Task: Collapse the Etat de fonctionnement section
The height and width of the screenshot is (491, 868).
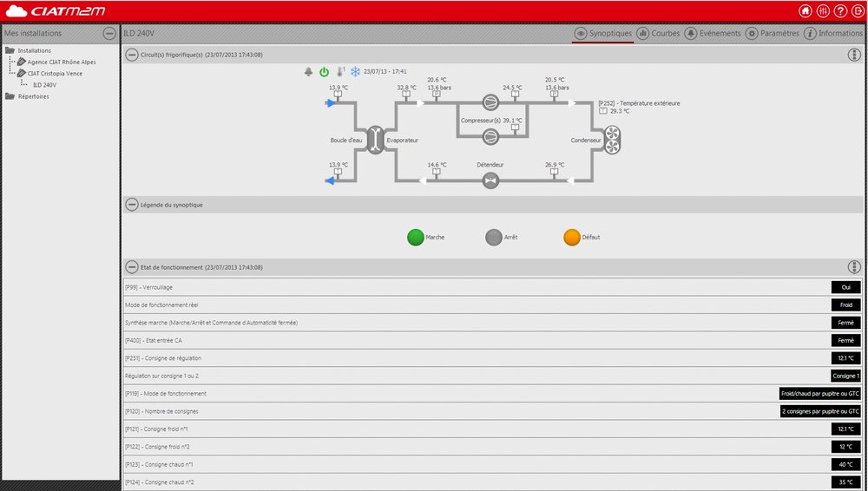Action: (132, 267)
